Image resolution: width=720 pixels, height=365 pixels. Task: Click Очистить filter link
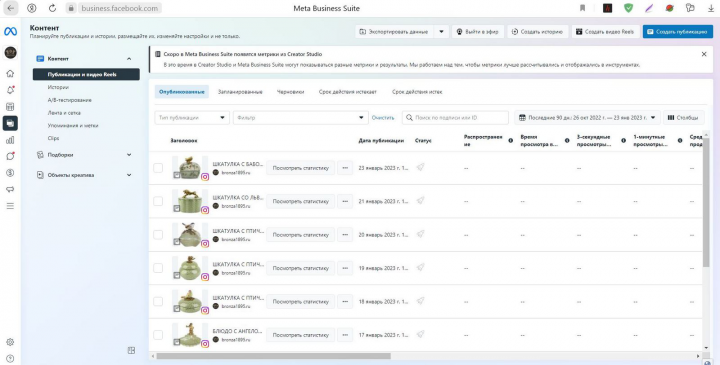(383, 118)
